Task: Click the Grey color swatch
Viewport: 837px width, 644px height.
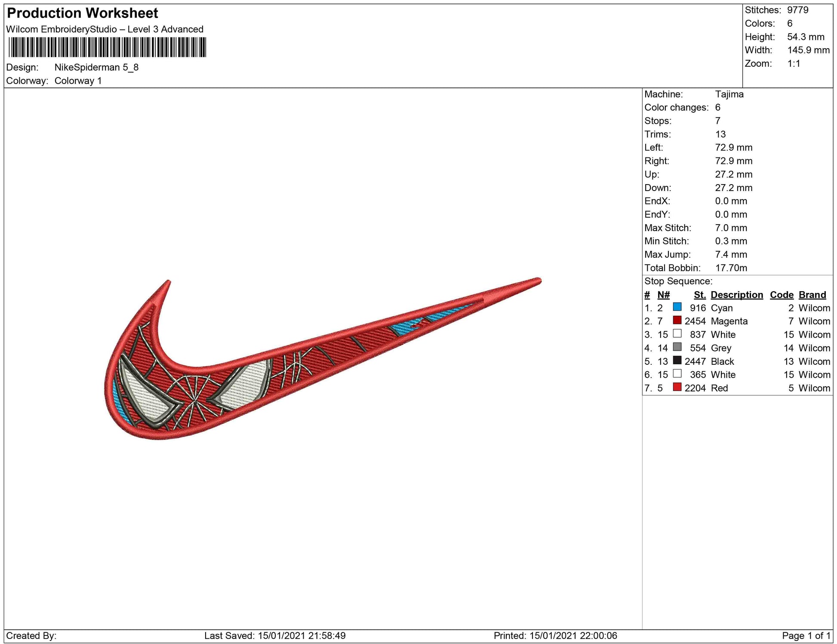Action: coord(677,347)
